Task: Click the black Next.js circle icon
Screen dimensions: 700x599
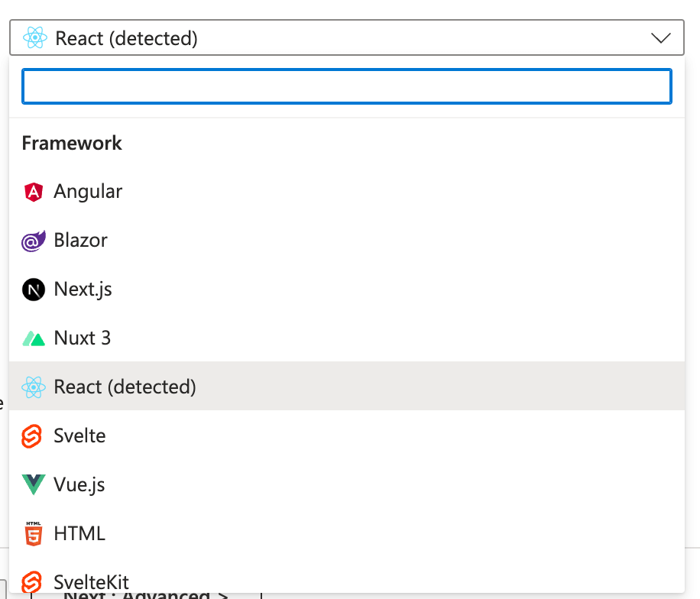Action: (x=34, y=290)
